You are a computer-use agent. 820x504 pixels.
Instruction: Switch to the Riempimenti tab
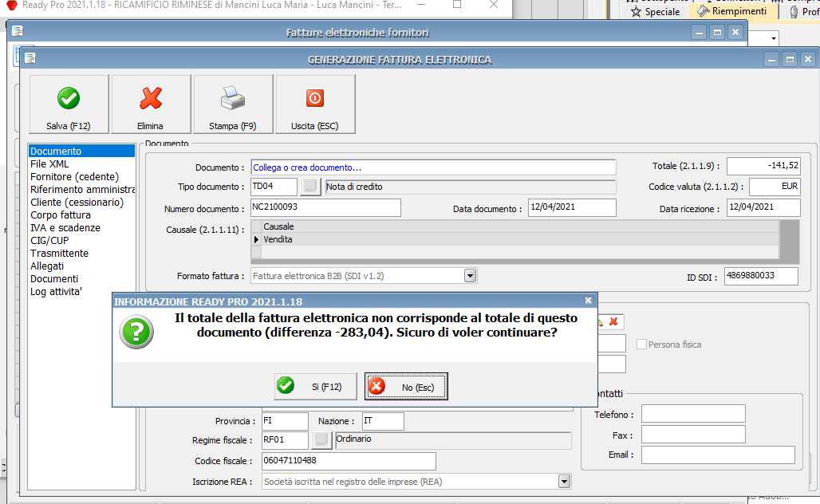click(731, 11)
